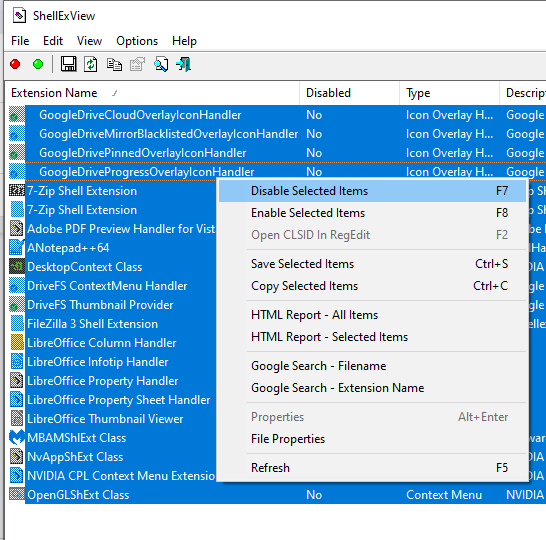Click icon beside GoogleDriveProgressOverlayIconHandler row

tap(17, 172)
